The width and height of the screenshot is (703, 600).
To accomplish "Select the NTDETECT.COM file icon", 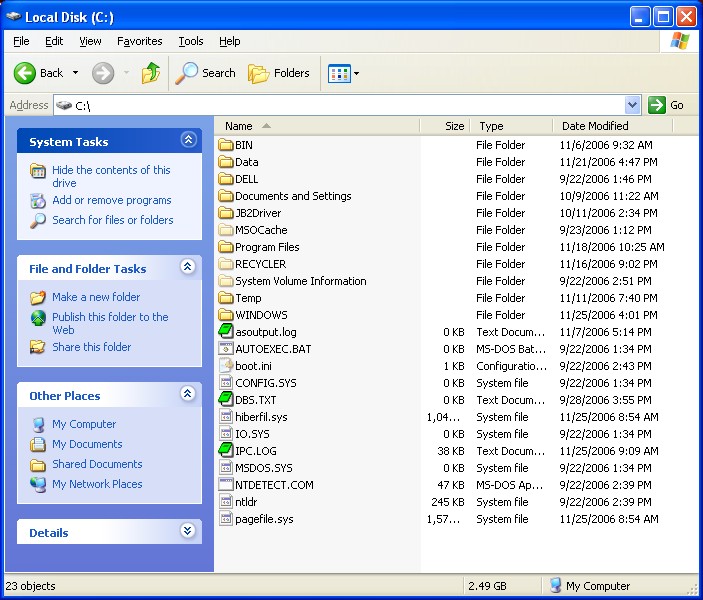I will click(226, 485).
